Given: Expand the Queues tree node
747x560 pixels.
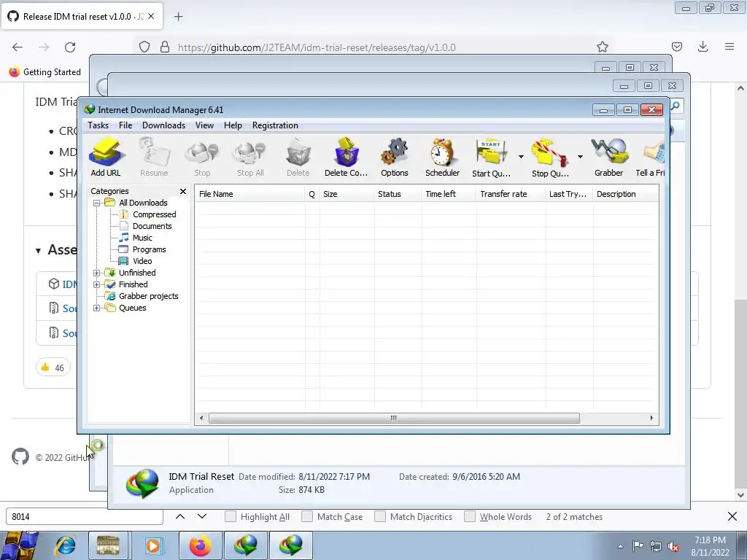Looking at the screenshot, I should [x=97, y=308].
